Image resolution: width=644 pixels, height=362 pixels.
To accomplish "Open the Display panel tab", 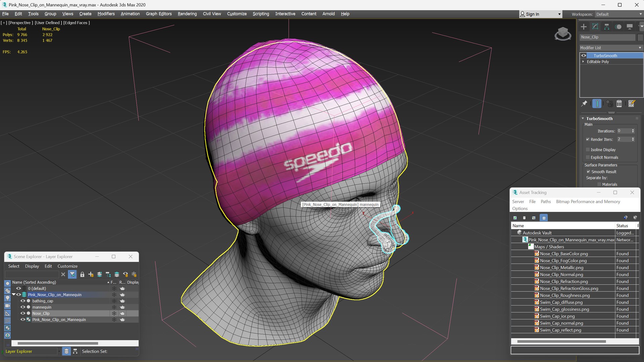I will click(630, 27).
